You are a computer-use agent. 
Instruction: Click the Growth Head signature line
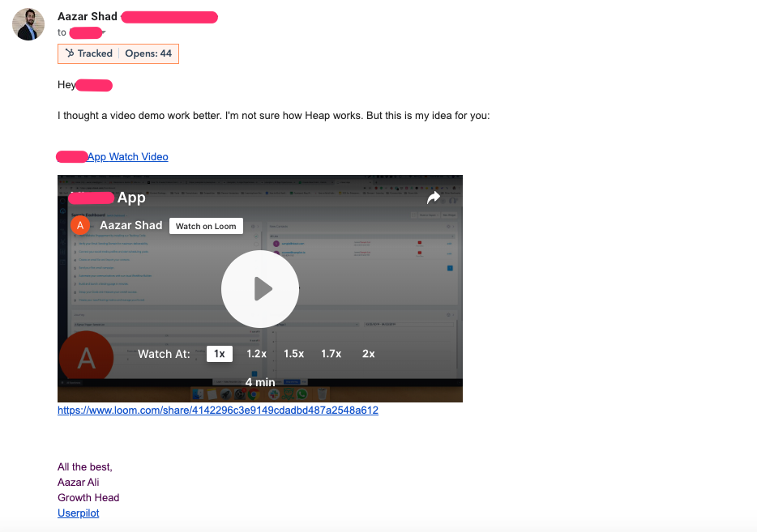click(x=88, y=497)
